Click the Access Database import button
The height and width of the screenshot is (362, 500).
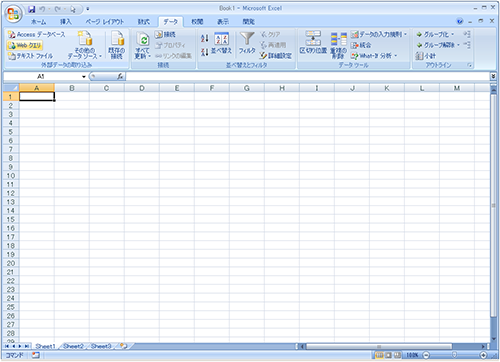coord(37,34)
